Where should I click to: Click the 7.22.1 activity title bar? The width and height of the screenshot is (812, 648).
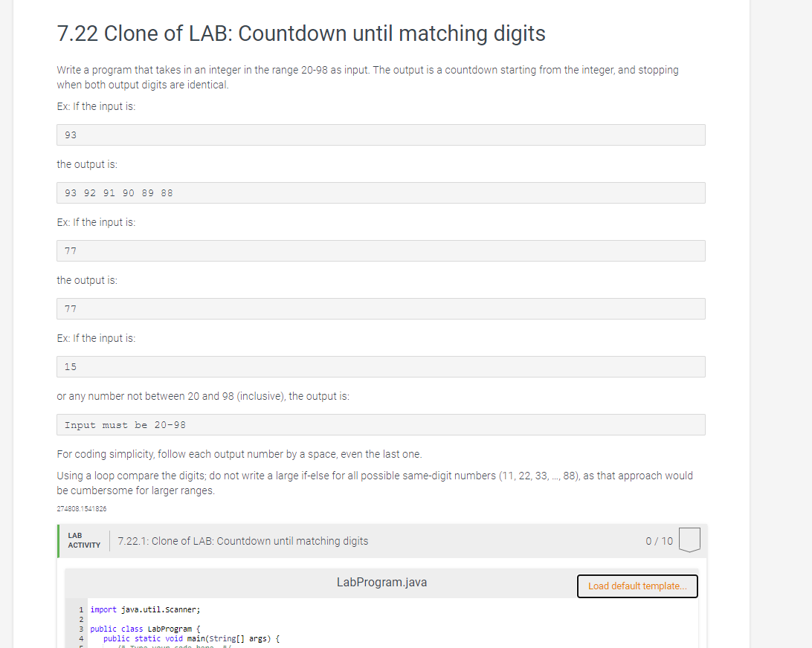pos(243,540)
